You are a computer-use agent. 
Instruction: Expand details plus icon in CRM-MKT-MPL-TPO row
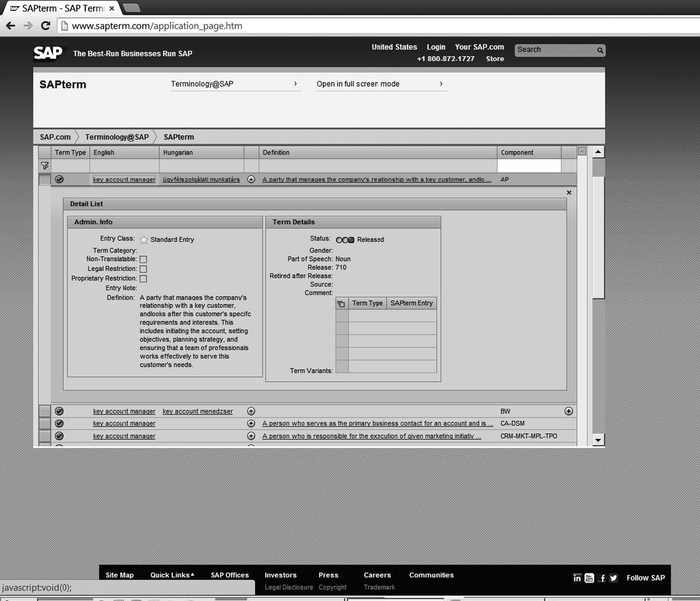click(251, 436)
